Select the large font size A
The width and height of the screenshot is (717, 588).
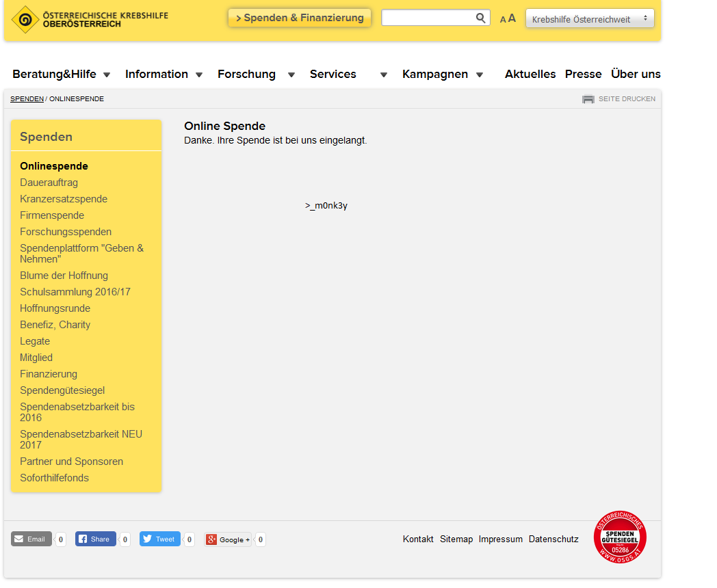(512, 18)
